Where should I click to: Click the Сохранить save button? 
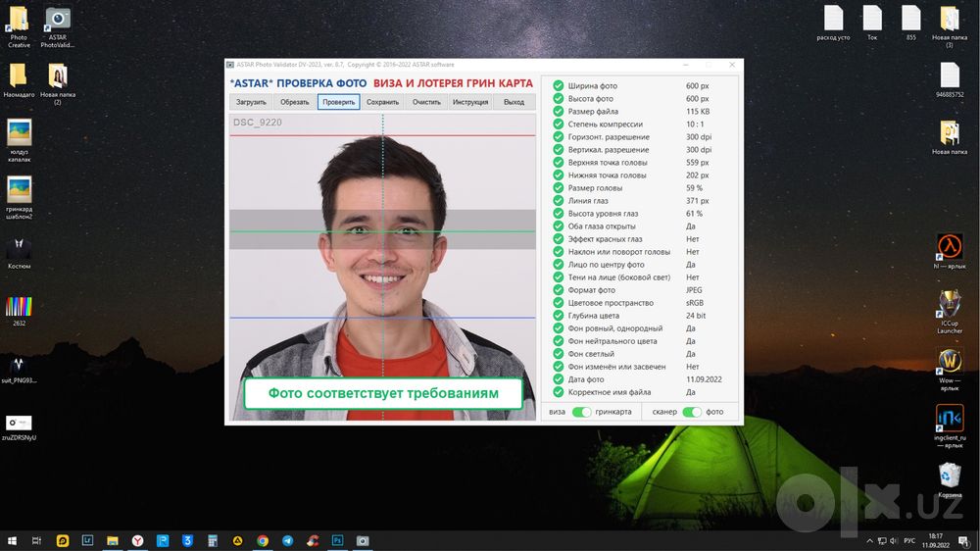382,102
